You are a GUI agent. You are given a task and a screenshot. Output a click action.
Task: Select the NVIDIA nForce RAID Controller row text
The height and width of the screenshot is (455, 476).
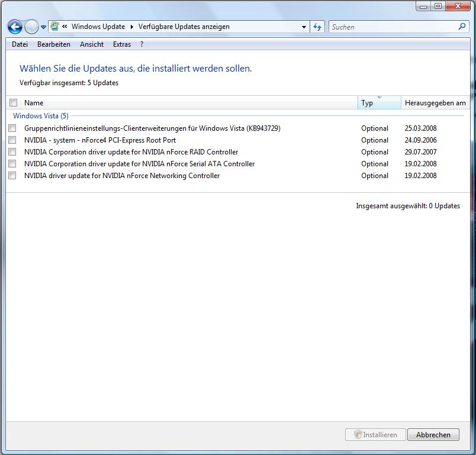[x=131, y=152]
